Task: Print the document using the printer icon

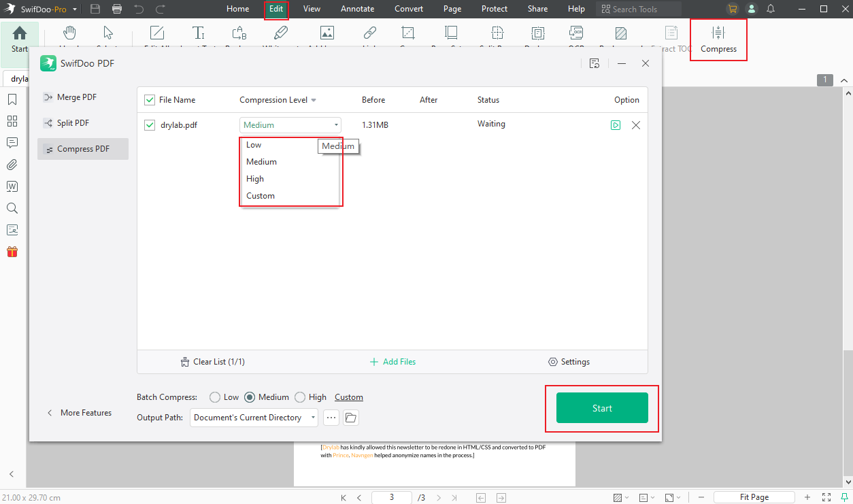Action: point(117,9)
